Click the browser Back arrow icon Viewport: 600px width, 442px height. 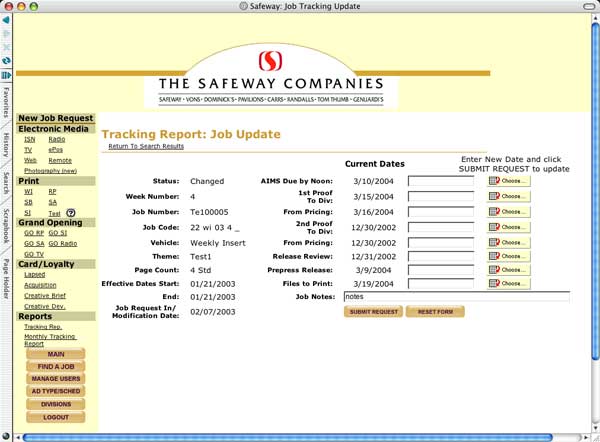(6, 20)
